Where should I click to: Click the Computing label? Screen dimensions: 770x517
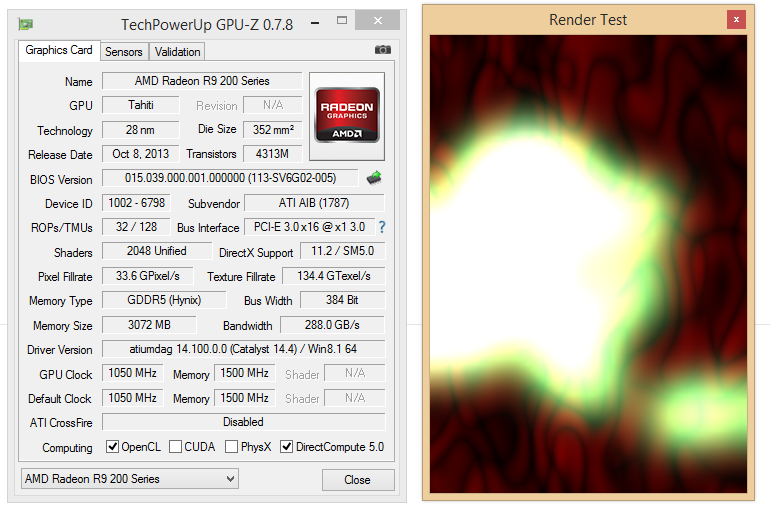click(x=67, y=448)
